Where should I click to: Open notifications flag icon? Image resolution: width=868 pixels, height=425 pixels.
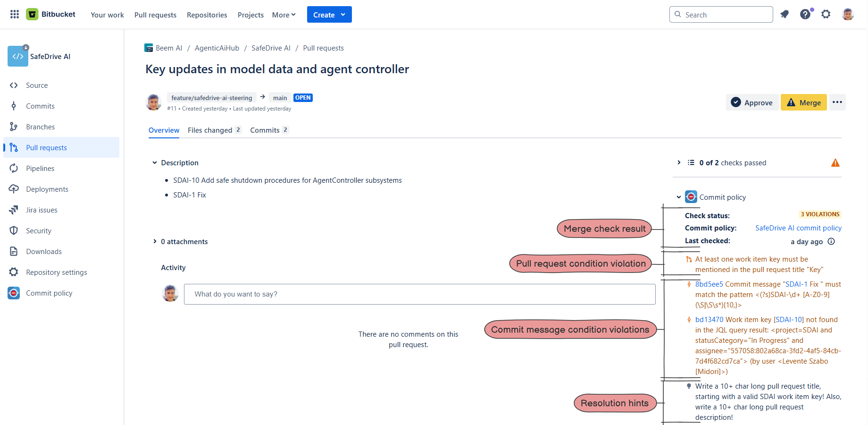(x=785, y=14)
